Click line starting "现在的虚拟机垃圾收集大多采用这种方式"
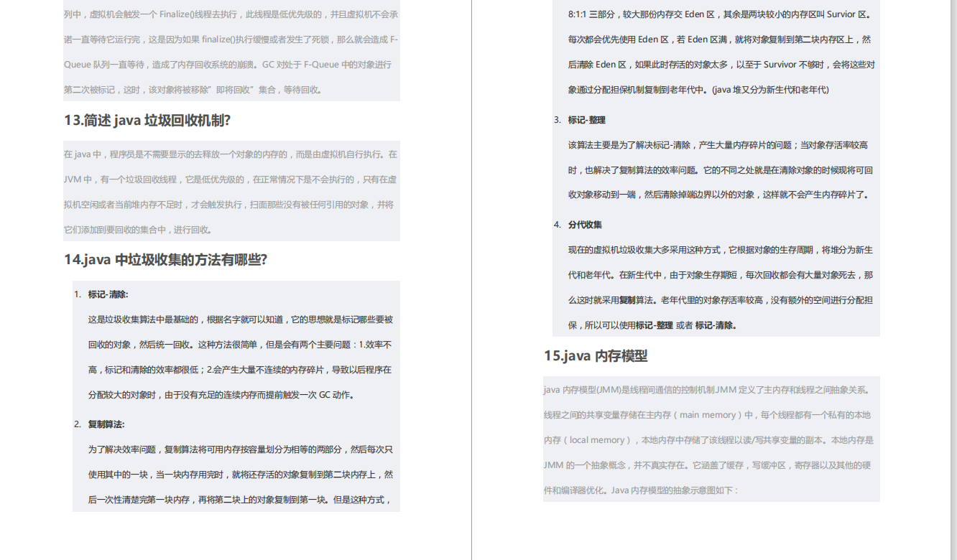This screenshot has height=560, width=957. (721, 250)
